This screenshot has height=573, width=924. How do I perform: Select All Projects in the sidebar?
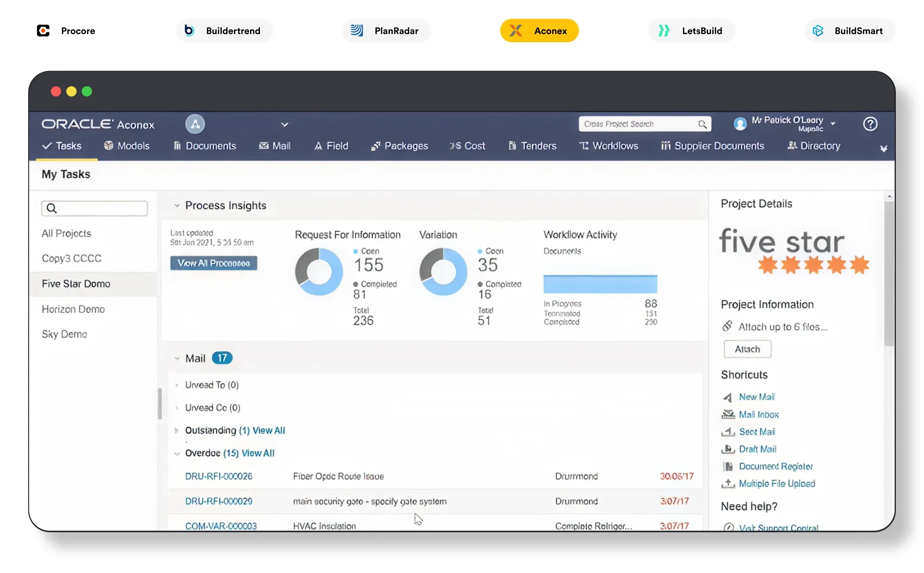pyautogui.click(x=66, y=234)
